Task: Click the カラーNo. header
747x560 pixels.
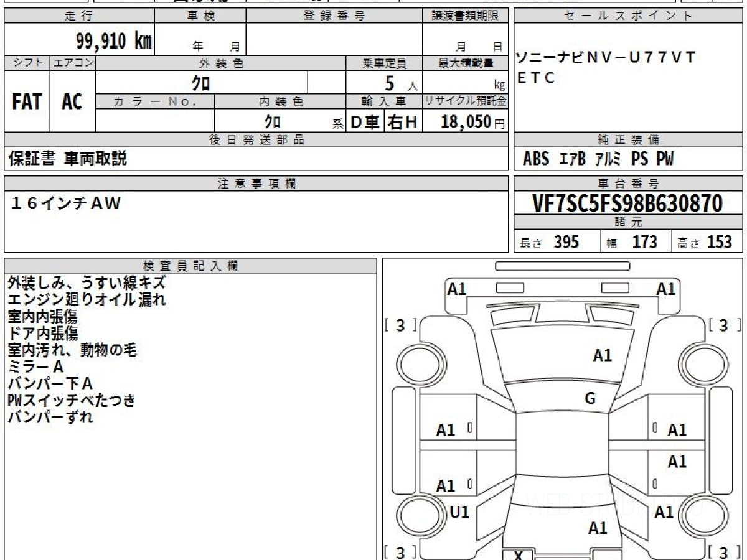Action: [x=155, y=101]
